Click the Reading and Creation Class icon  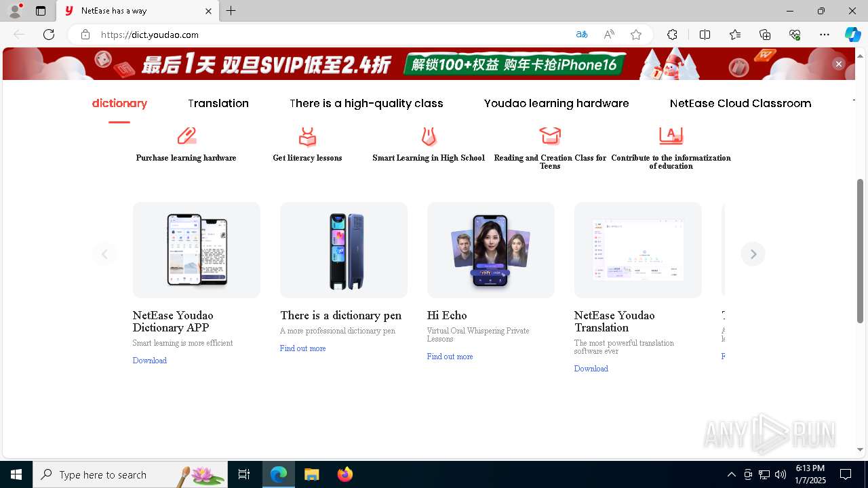(550, 136)
